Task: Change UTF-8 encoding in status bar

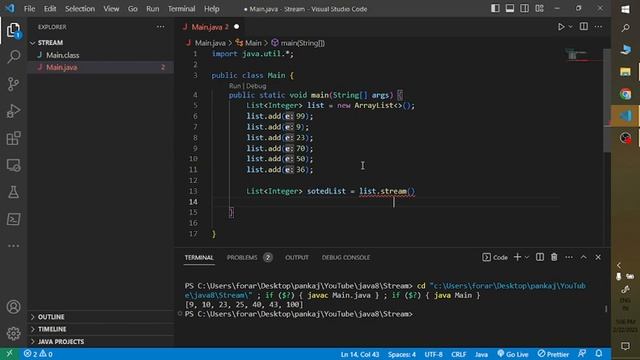Action: point(433,354)
